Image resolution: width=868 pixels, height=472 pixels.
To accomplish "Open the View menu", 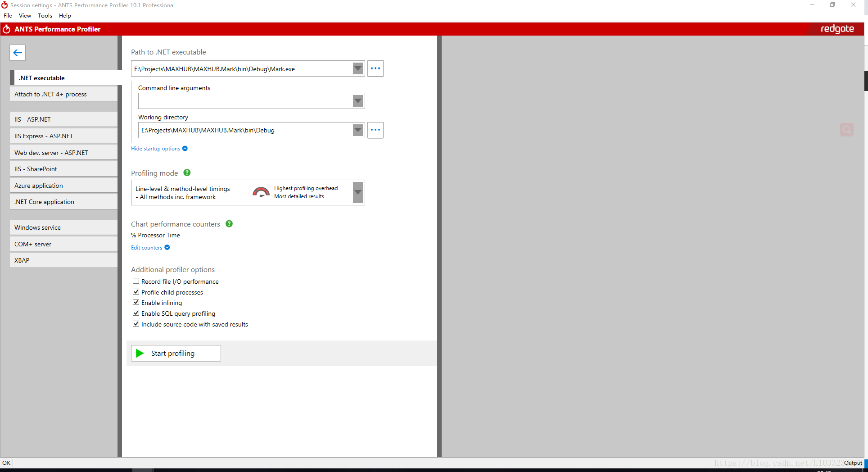I will pyautogui.click(x=25, y=15).
